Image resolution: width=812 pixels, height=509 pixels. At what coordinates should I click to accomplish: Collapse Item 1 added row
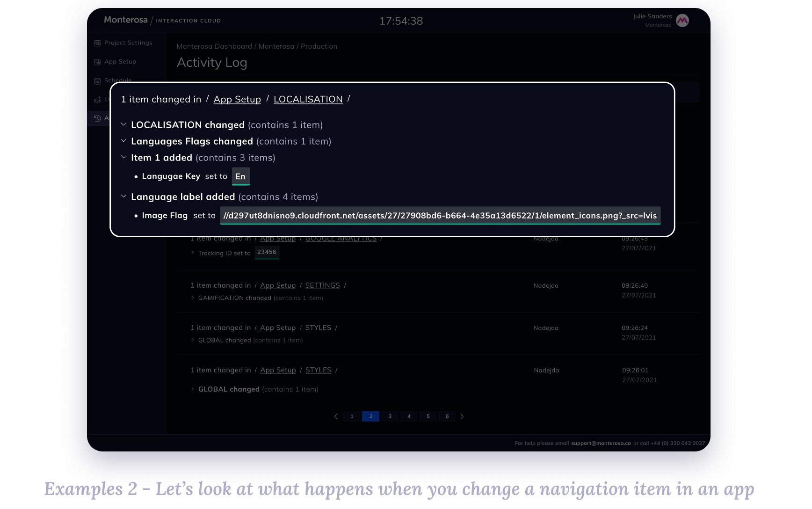(123, 157)
